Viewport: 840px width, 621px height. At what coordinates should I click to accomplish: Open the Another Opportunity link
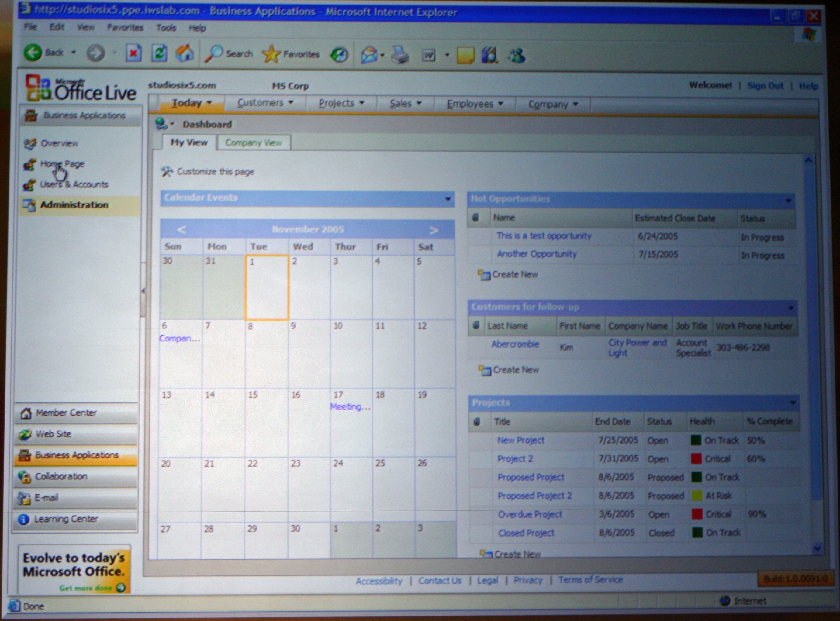pyautogui.click(x=536, y=254)
